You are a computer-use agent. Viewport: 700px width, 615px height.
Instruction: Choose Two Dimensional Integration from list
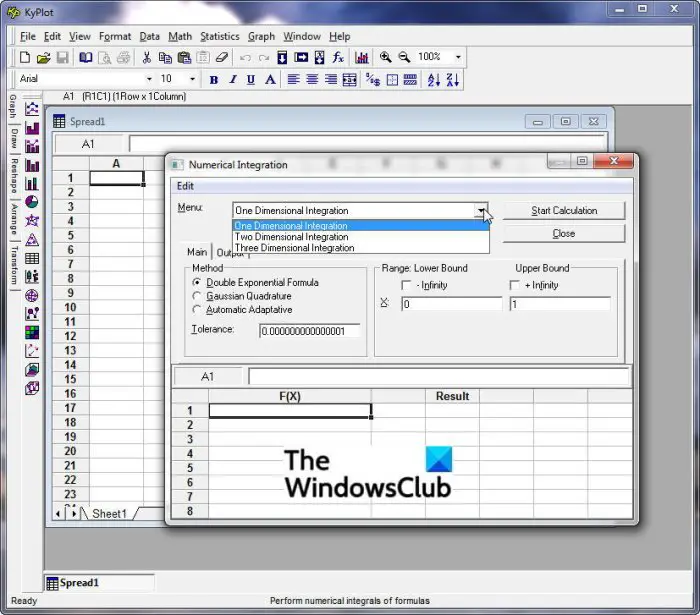[361, 237]
